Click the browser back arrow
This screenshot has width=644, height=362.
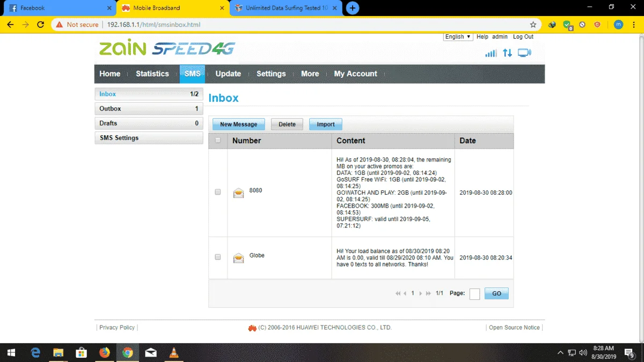pos(11,25)
